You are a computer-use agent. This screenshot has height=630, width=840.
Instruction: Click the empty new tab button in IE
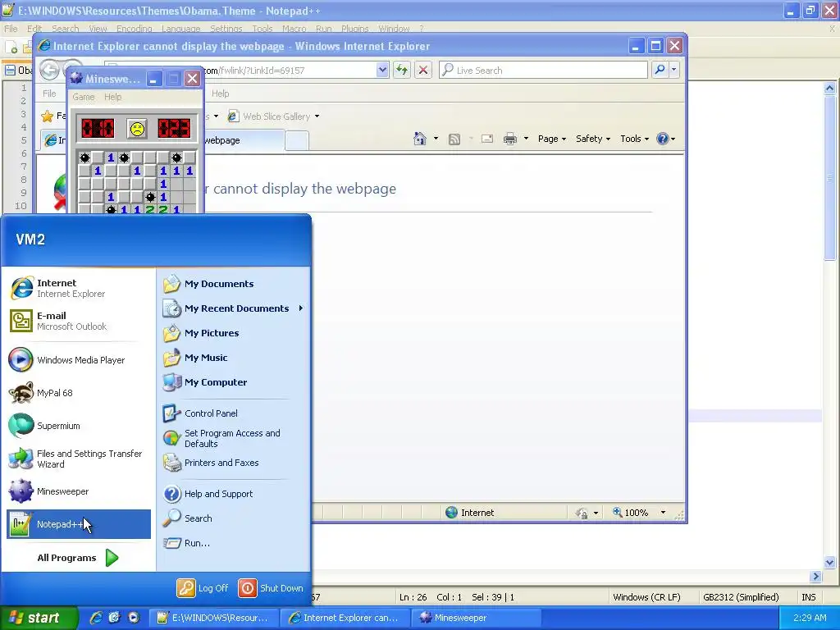click(x=297, y=140)
